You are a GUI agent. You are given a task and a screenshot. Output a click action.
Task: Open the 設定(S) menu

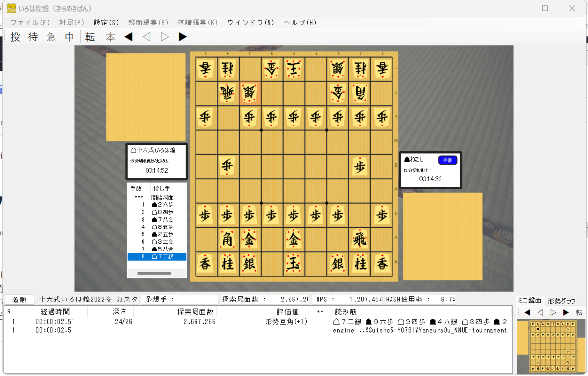point(106,23)
